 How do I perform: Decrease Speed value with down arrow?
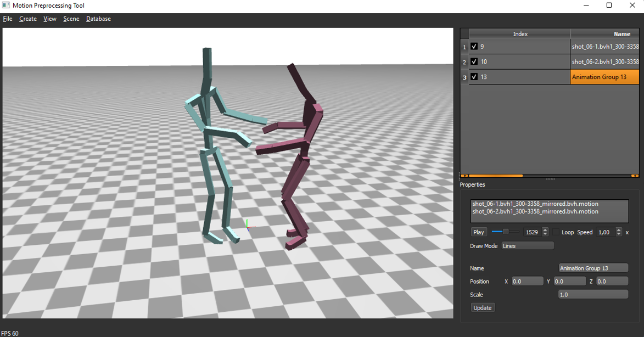619,234
